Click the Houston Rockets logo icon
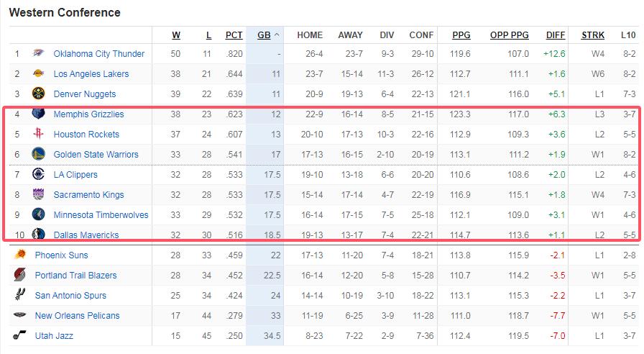The width and height of the screenshot is (644, 354). tap(39, 135)
